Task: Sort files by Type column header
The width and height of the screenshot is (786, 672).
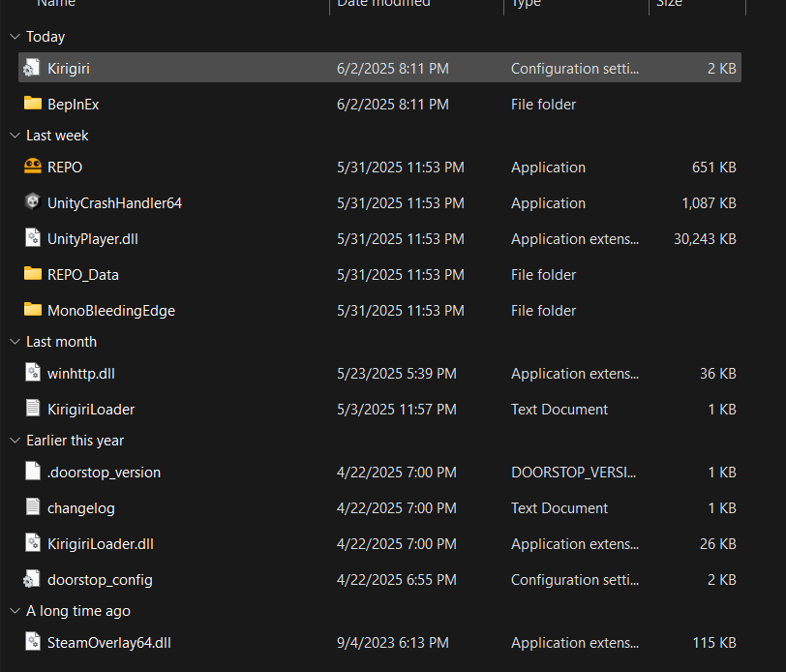Action: point(527,5)
